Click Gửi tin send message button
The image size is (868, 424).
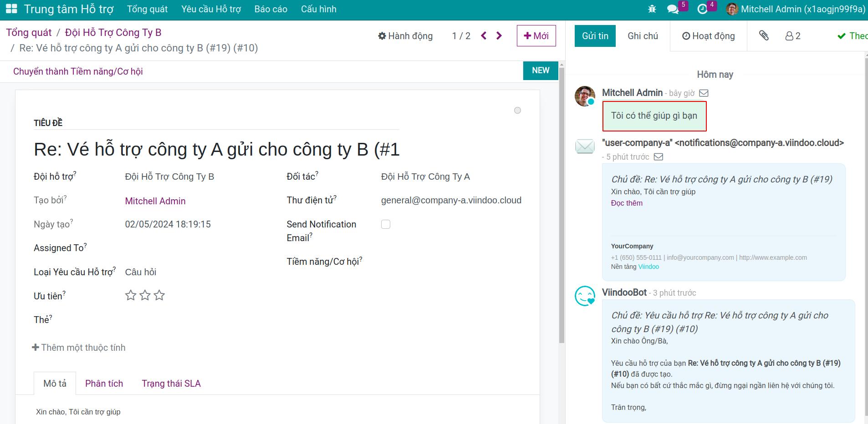pyautogui.click(x=595, y=36)
